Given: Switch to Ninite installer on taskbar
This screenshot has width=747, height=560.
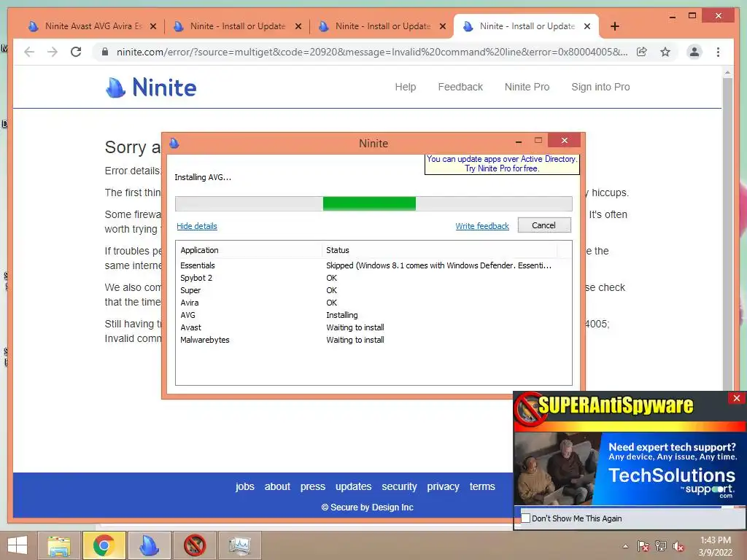Looking at the screenshot, I should pyautogui.click(x=149, y=545).
